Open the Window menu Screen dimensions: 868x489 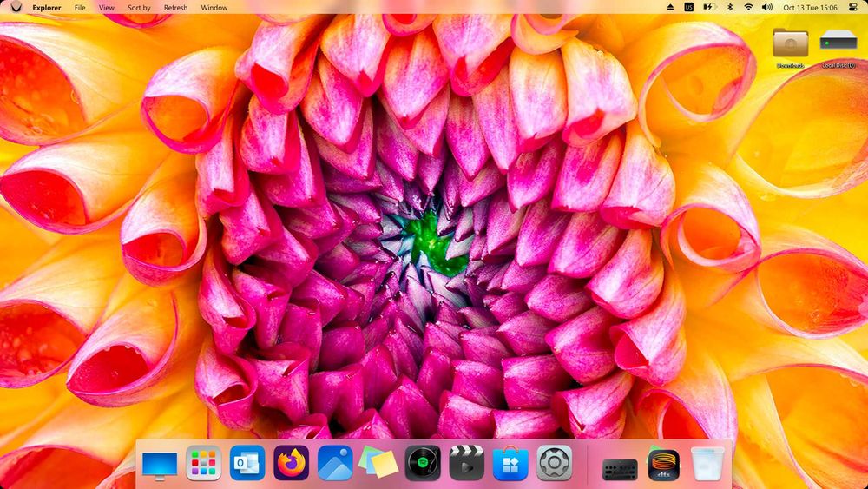(x=214, y=8)
